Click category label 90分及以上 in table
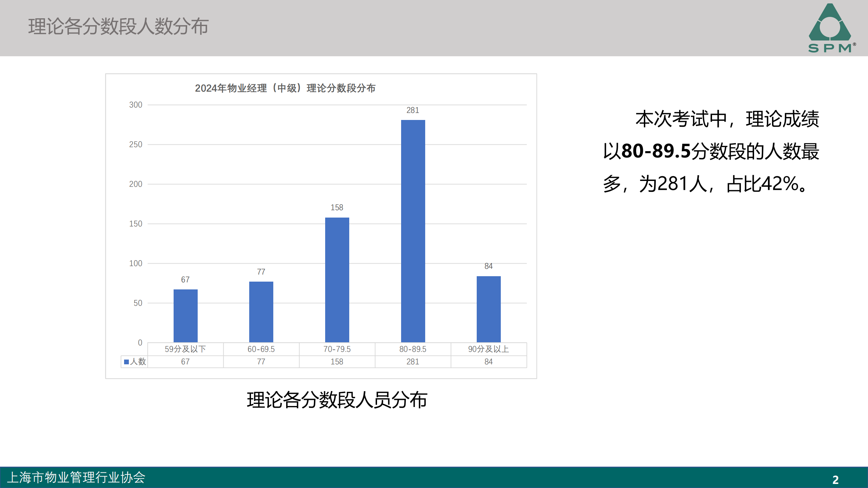Screen dimensions: 868x488 pos(489,349)
